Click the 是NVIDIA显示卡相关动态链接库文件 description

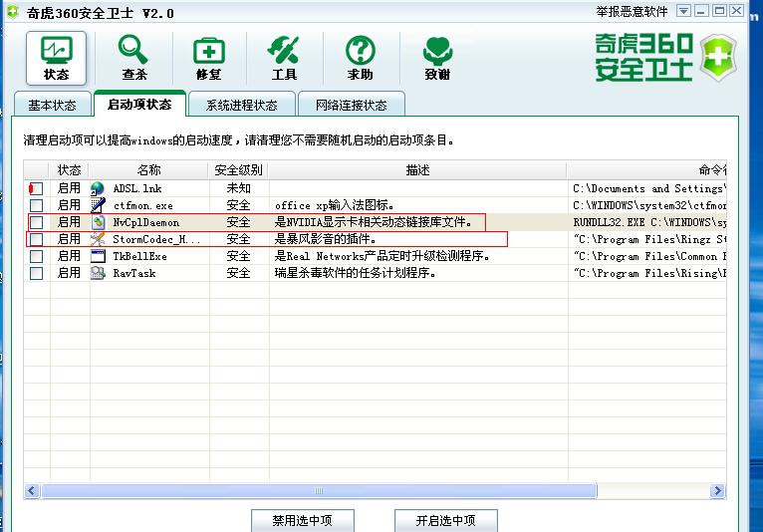[x=374, y=222]
